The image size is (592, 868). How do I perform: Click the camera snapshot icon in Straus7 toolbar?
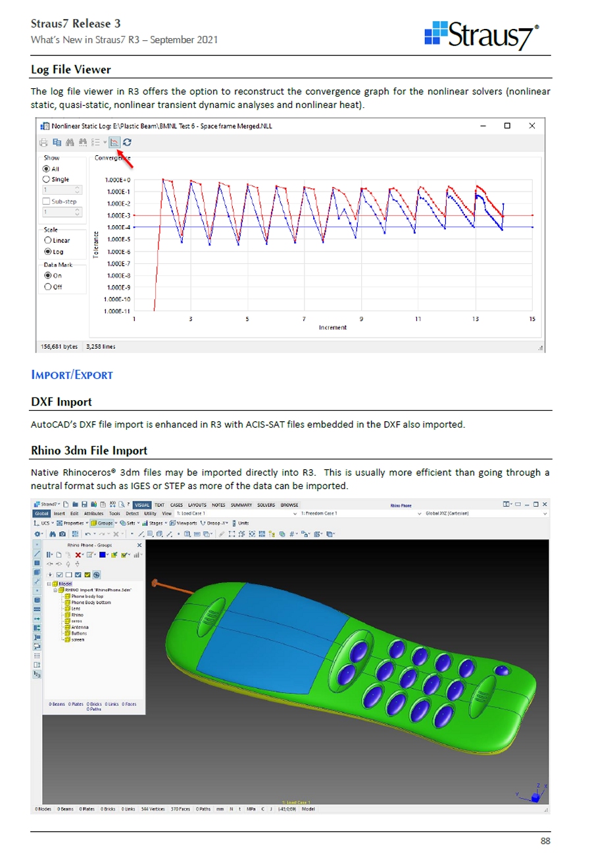pos(62,534)
